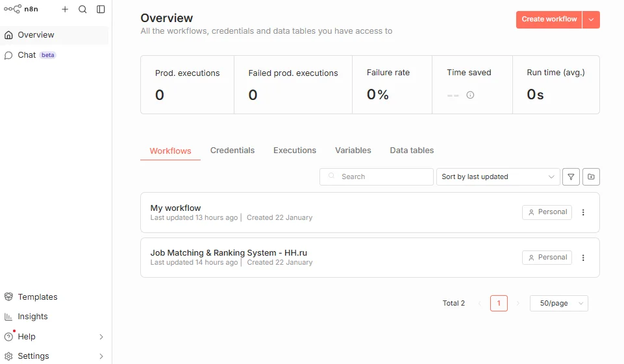Open the workflow filters funnel icon
Screen dimensions: 624x364
tap(571, 176)
